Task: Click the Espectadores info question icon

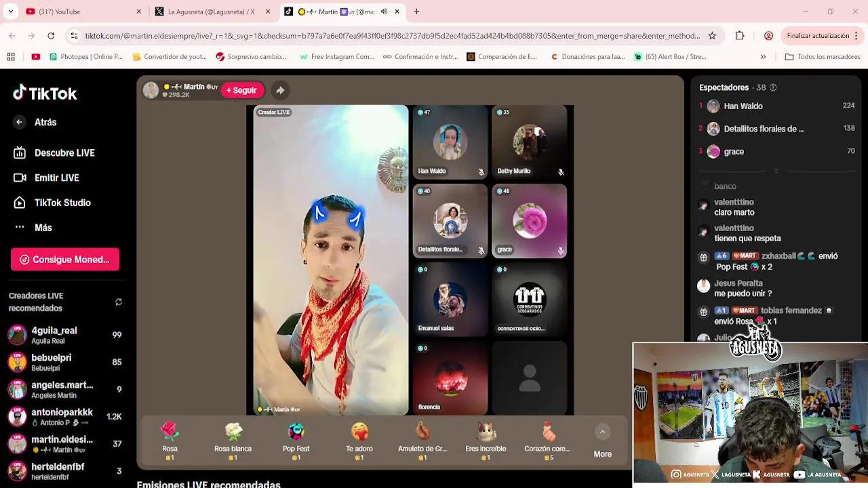Action: pos(773,87)
